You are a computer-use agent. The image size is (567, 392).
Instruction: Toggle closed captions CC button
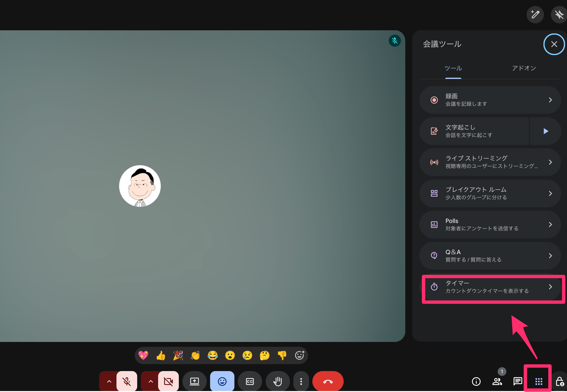[250, 381]
